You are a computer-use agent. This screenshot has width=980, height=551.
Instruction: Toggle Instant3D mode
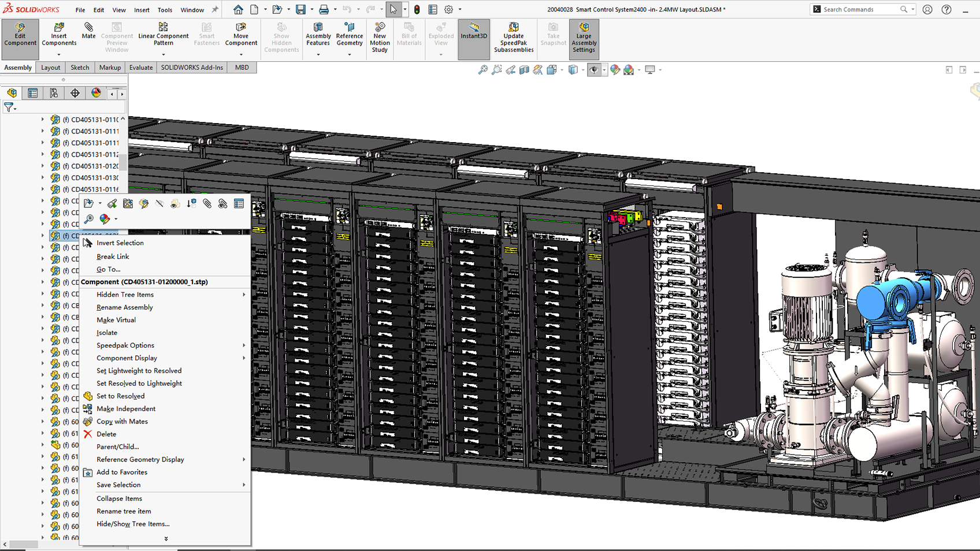474,39
